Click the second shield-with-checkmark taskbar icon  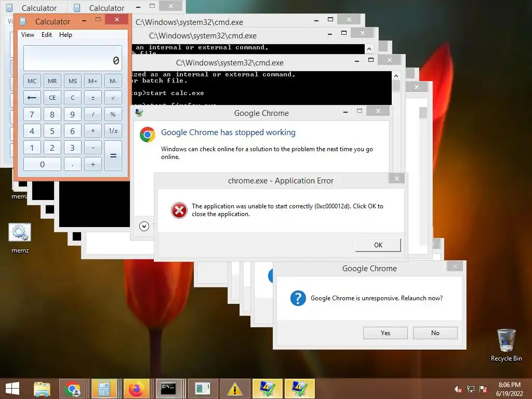(299, 389)
